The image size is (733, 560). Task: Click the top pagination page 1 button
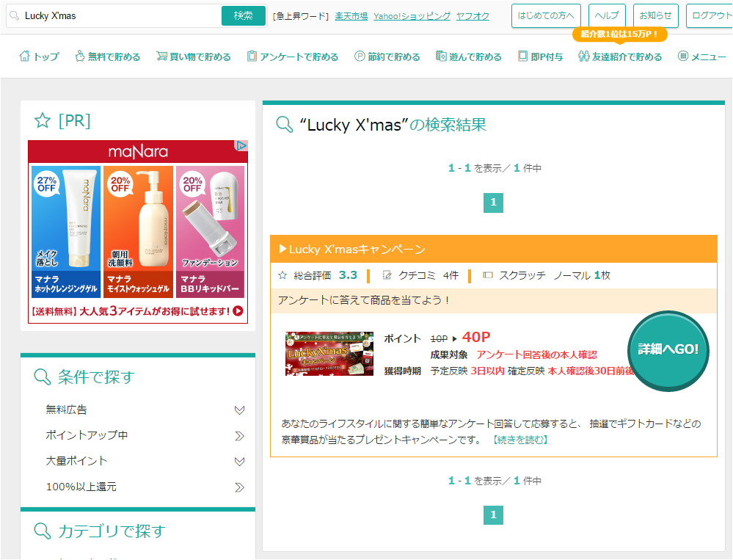(x=493, y=203)
